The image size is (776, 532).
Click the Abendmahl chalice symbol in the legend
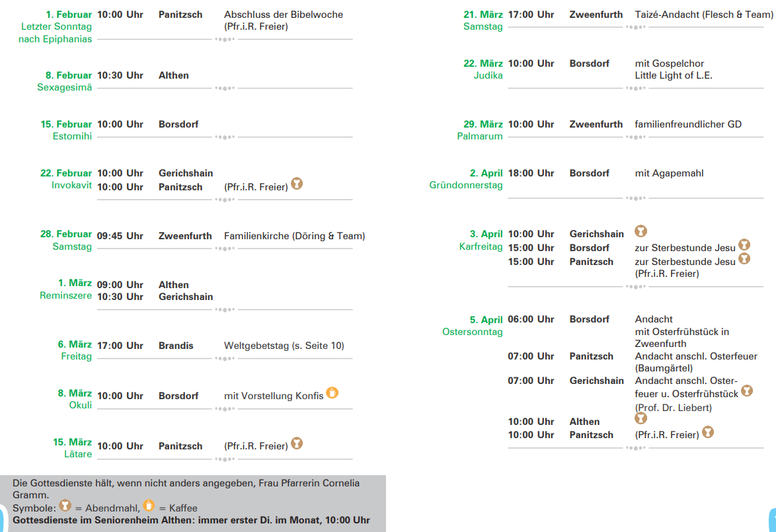(x=65, y=506)
